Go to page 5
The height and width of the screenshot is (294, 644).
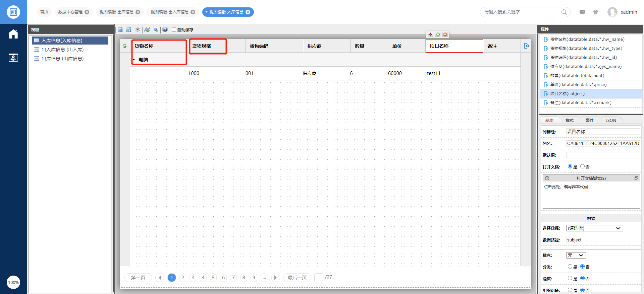coord(213,278)
